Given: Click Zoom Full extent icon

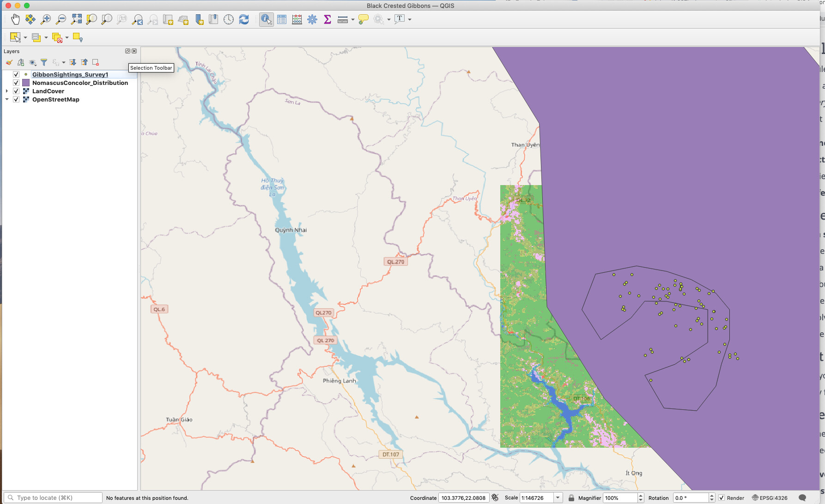Looking at the screenshot, I should 76,19.
